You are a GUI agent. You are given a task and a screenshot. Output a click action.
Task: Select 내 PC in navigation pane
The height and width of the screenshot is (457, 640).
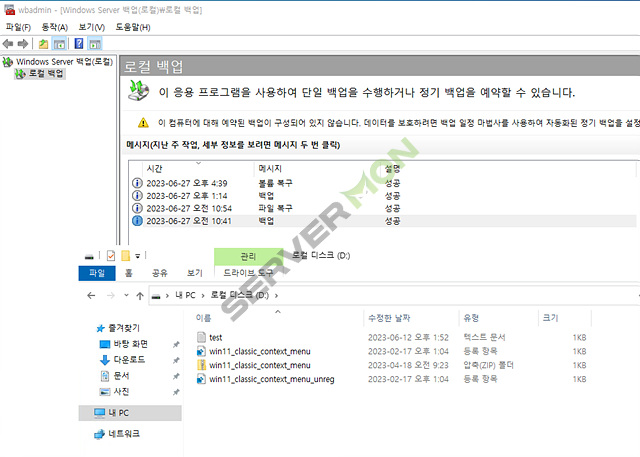[x=130, y=413]
